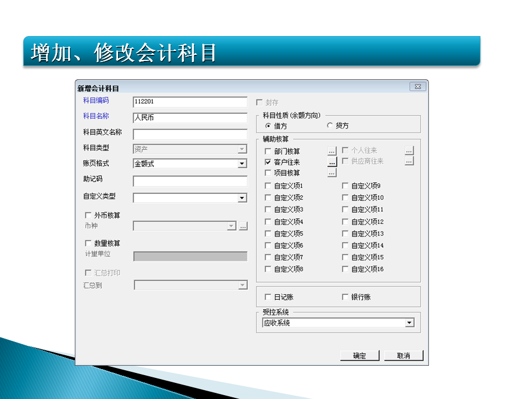Click the browse button next to 供应商往来
This screenshot has height=399, width=532.
coord(409,161)
